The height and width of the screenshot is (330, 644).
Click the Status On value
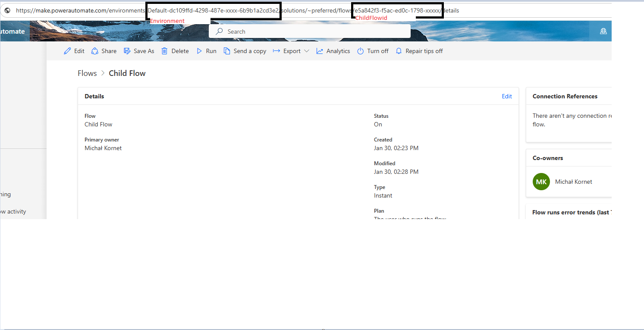pos(378,124)
